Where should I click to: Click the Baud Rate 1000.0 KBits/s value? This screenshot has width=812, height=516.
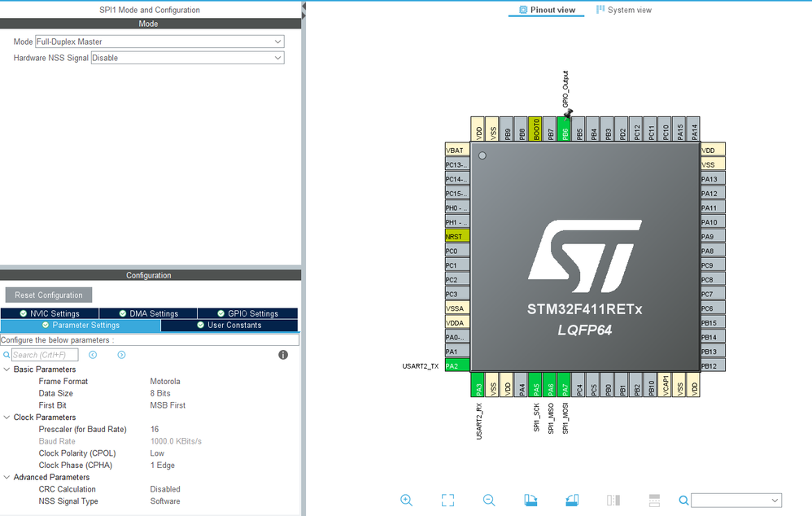pos(176,441)
